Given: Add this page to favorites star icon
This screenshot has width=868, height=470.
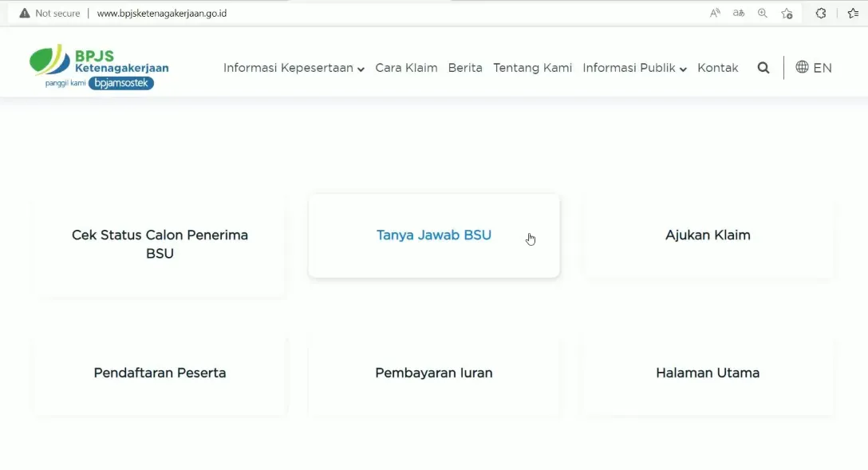Looking at the screenshot, I should [787, 13].
